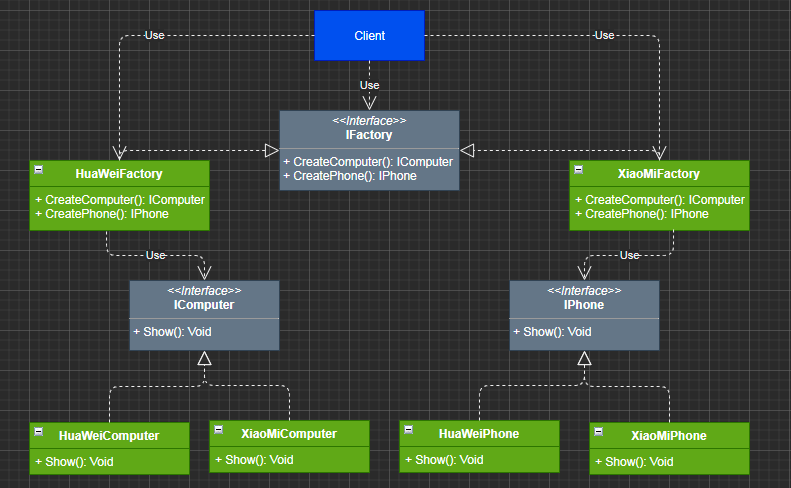Click the Use label on Client-to-HuaWeiFactory edge
This screenshot has height=488, width=791.
click(x=154, y=35)
